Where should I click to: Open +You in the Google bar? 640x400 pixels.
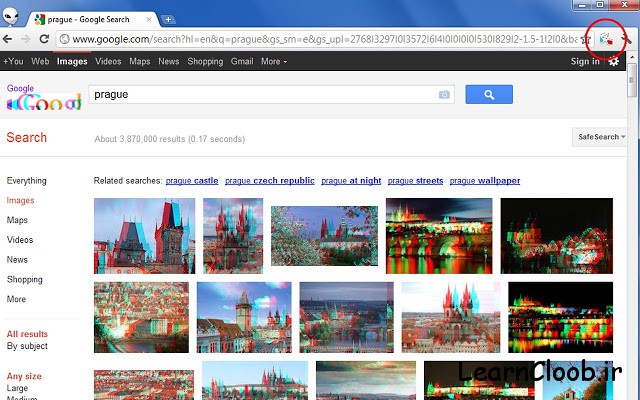coord(13,61)
